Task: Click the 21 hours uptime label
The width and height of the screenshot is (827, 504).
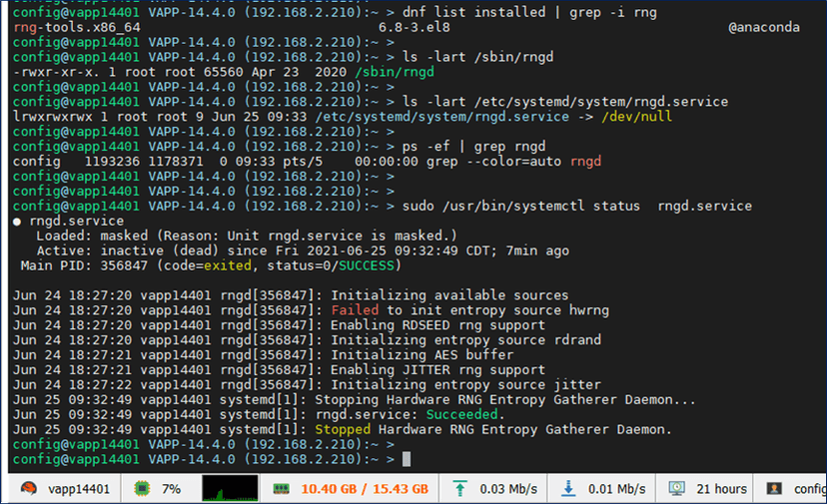Action: tap(721, 489)
